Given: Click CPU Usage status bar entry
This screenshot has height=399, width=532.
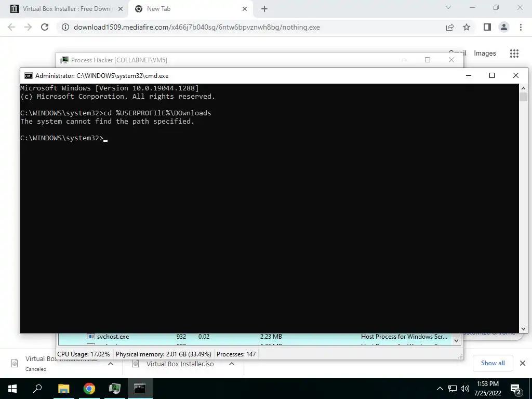Looking at the screenshot, I should (84, 354).
